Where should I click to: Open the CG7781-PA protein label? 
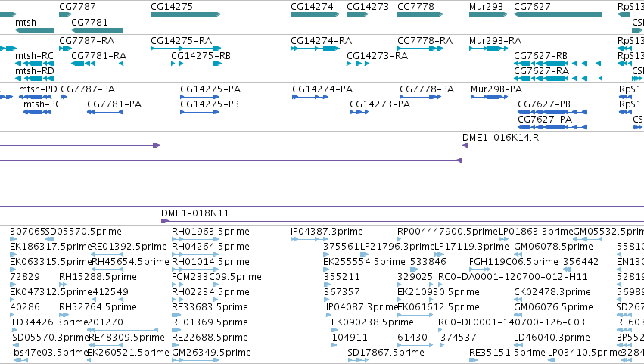click(x=114, y=104)
